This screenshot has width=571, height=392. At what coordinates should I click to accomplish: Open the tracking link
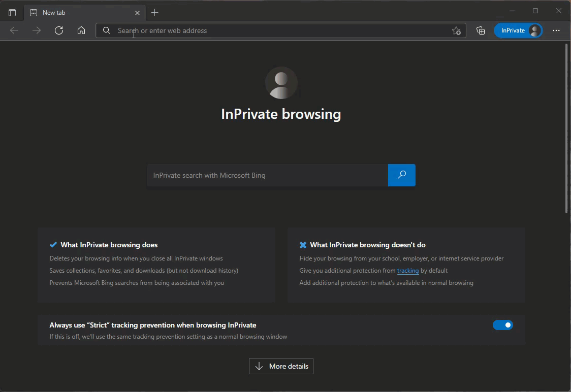408,271
